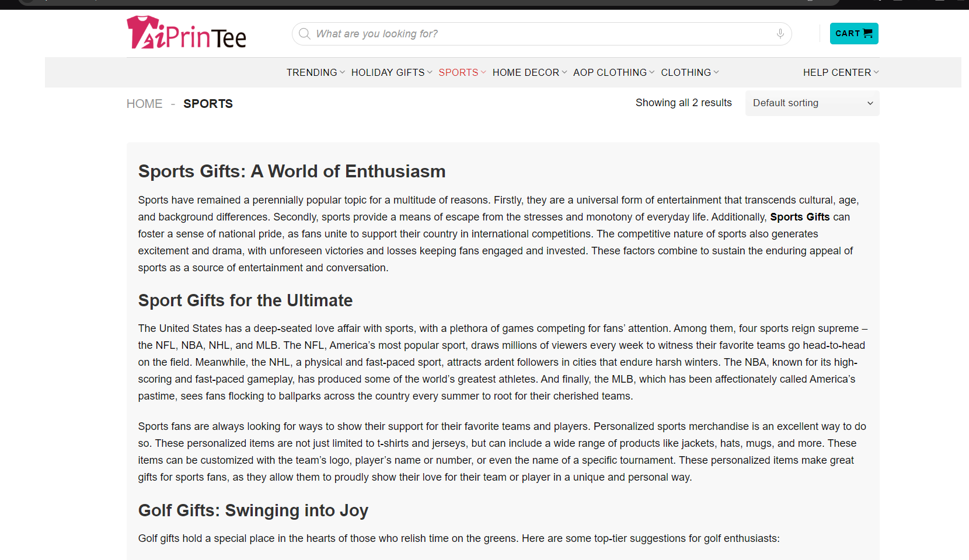Click the search magnifier icon

tap(304, 34)
